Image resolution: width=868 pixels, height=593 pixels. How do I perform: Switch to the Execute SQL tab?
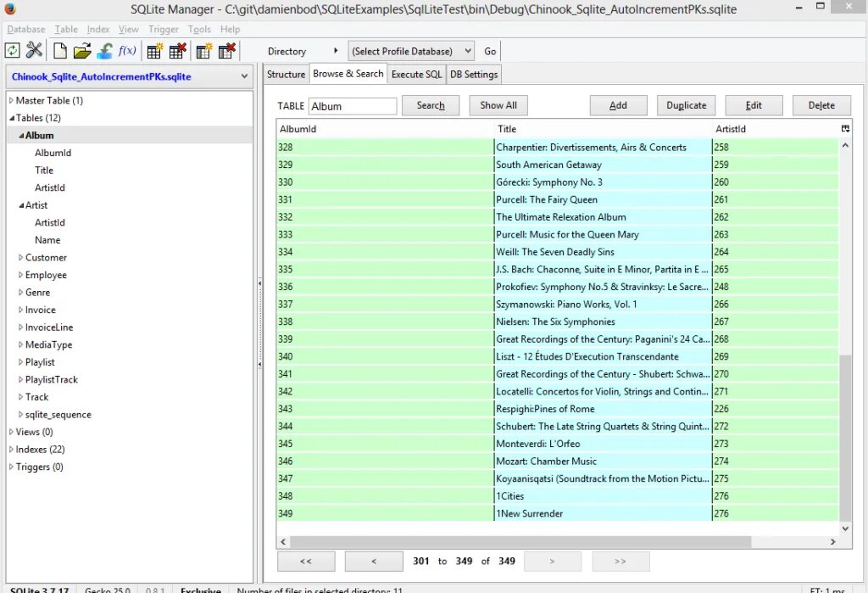click(416, 74)
